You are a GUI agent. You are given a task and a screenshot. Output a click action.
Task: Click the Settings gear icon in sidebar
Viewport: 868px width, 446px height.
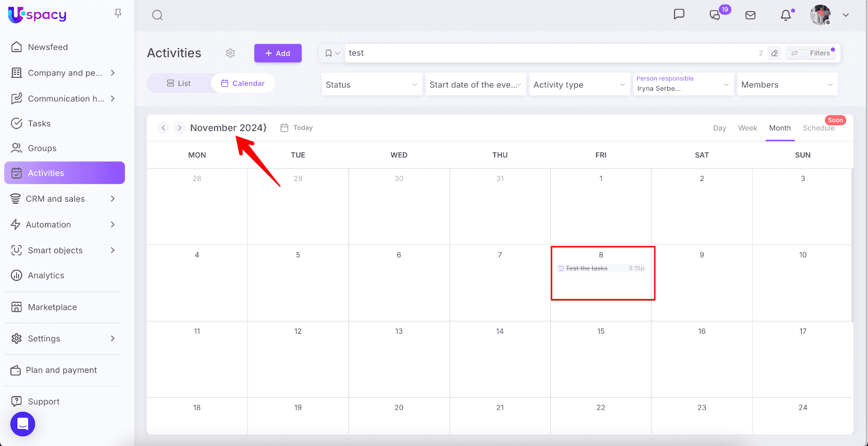[x=17, y=339]
